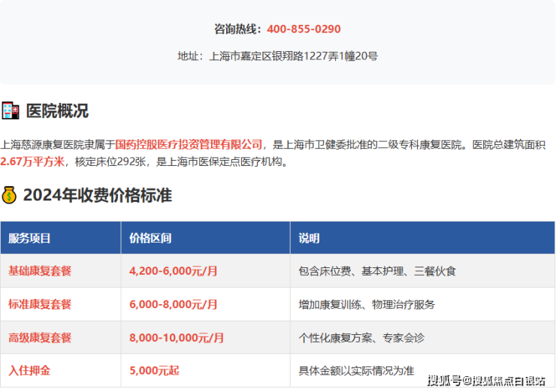This screenshot has width=556, height=392.
Task: Click the highlighted 2.67万平方米 text
Action: [32, 161]
